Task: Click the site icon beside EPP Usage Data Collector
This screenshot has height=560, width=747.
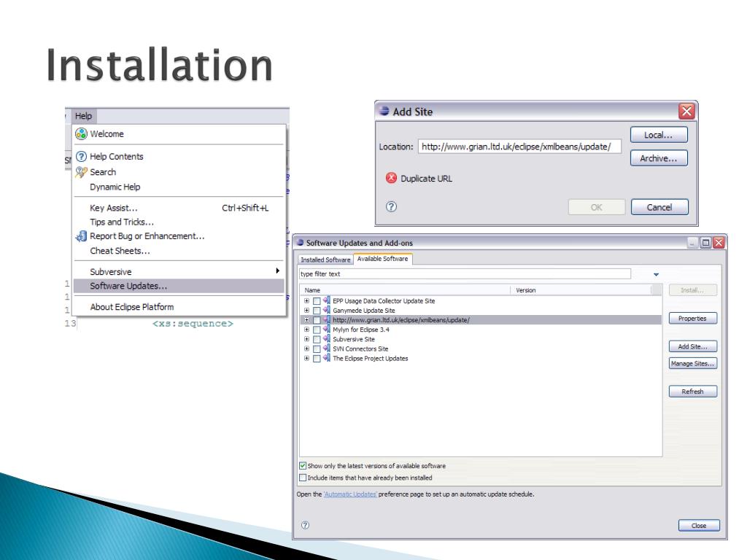Action: (x=326, y=300)
